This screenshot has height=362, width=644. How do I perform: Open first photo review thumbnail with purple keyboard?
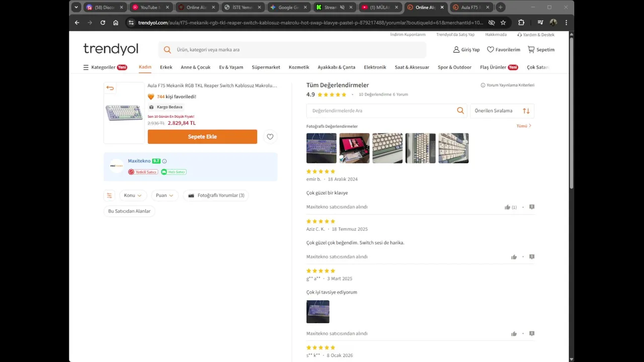[x=321, y=148]
